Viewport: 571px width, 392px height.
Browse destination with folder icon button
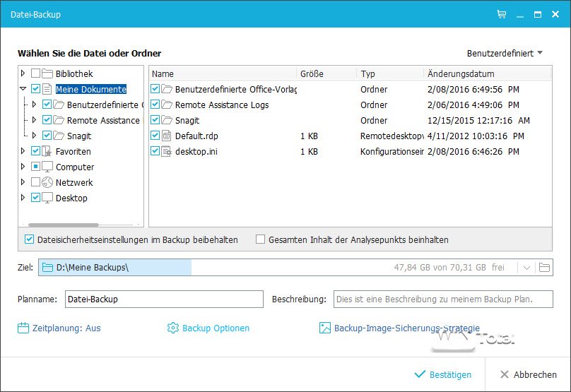tap(544, 268)
